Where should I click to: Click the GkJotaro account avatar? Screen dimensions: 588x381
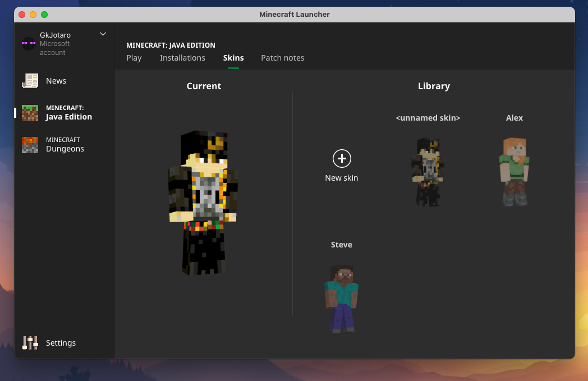click(29, 44)
